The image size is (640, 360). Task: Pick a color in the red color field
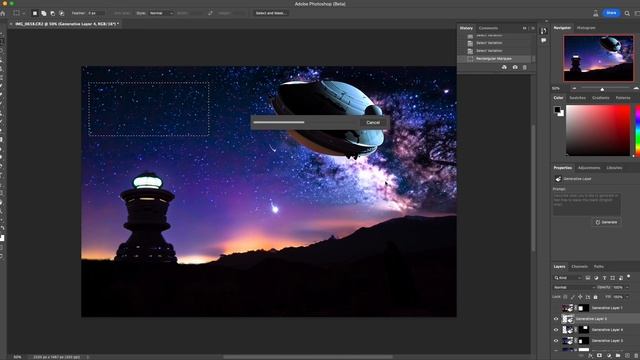point(598,130)
